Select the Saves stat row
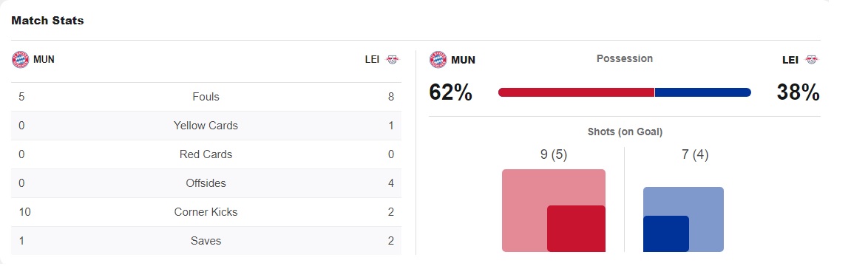This screenshot has width=868, height=266. [206, 241]
